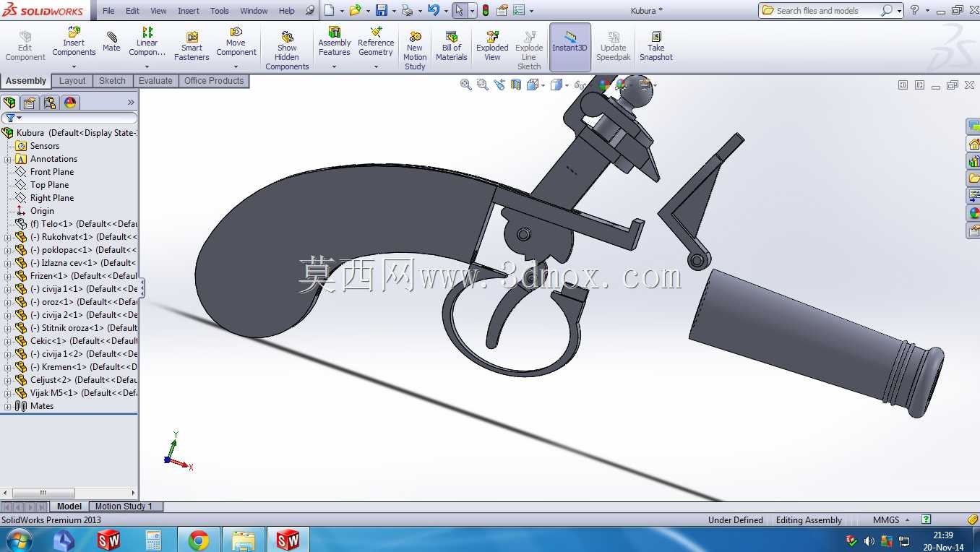Activate the Select arrow tool
980x552 pixels.
[x=460, y=10]
